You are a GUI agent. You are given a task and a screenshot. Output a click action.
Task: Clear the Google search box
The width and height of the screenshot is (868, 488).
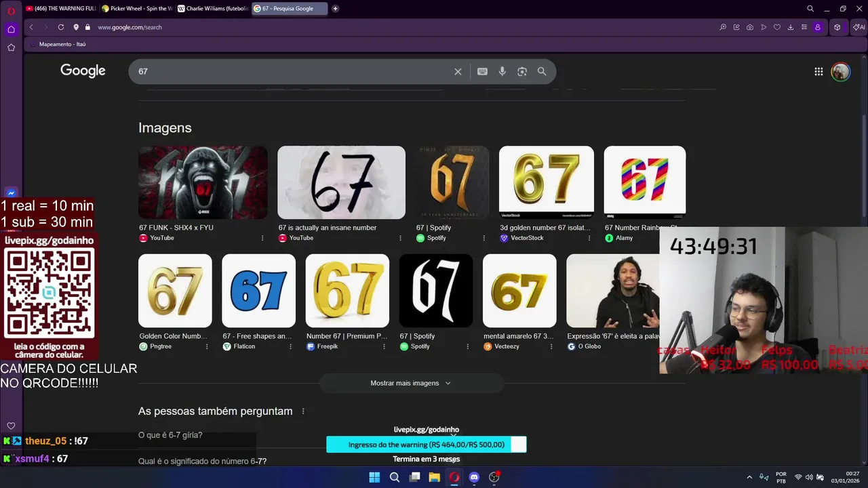click(458, 71)
